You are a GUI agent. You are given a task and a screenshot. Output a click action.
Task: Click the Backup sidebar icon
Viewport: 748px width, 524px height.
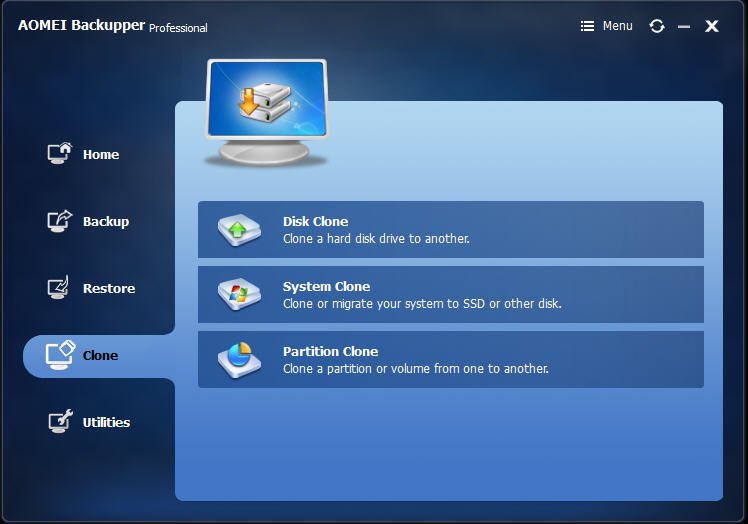point(60,221)
